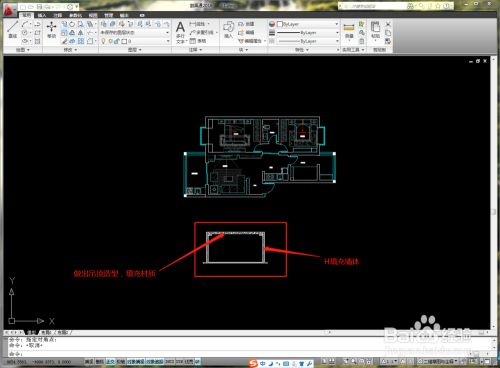Open the ByLayer color dropdown

[x=308, y=24]
